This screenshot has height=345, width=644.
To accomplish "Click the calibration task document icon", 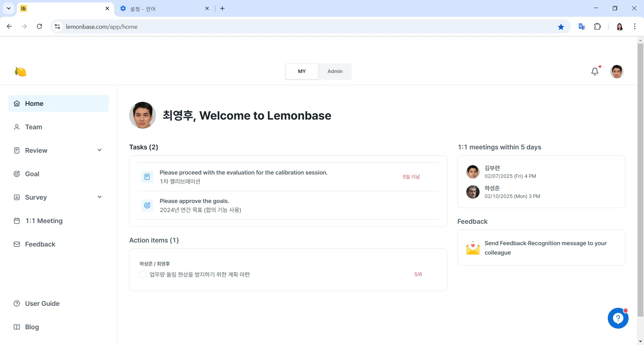I will [147, 177].
